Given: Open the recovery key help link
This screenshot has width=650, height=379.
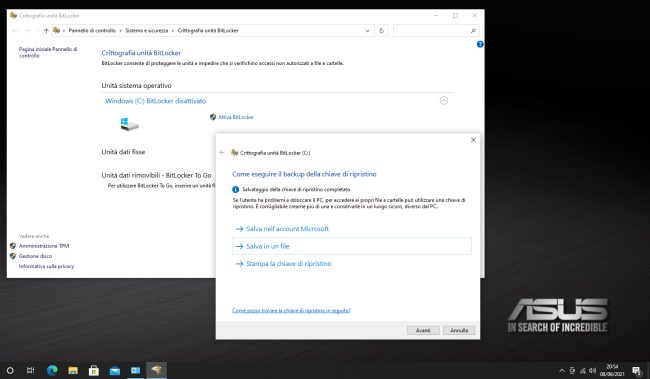Looking at the screenshot, I should point(291,310).
